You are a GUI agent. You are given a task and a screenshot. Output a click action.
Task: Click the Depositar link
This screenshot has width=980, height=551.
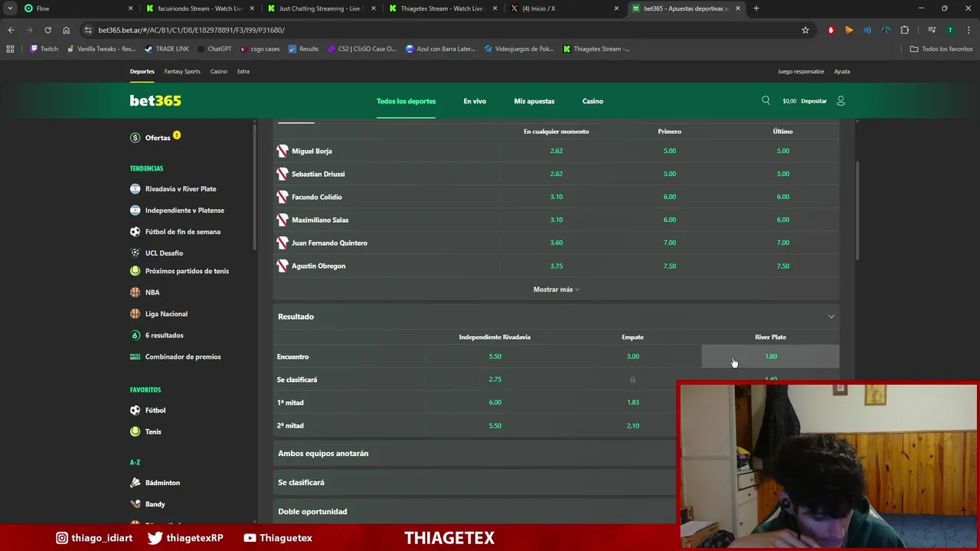point(814,101)
